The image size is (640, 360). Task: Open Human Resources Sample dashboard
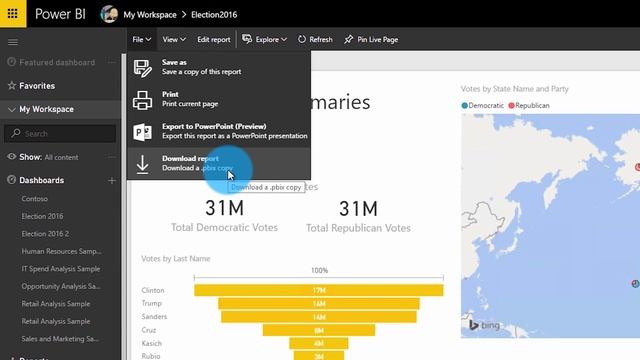[62, 251]
